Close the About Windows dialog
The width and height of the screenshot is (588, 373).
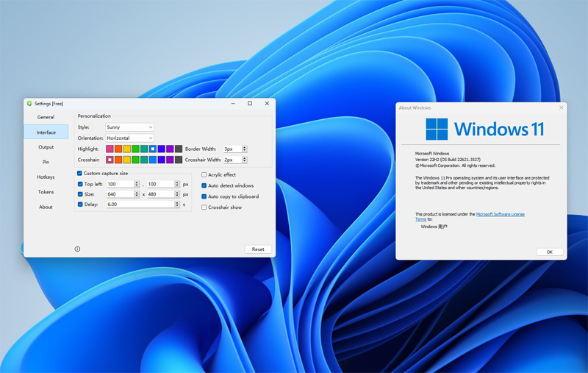pos(562,107)
